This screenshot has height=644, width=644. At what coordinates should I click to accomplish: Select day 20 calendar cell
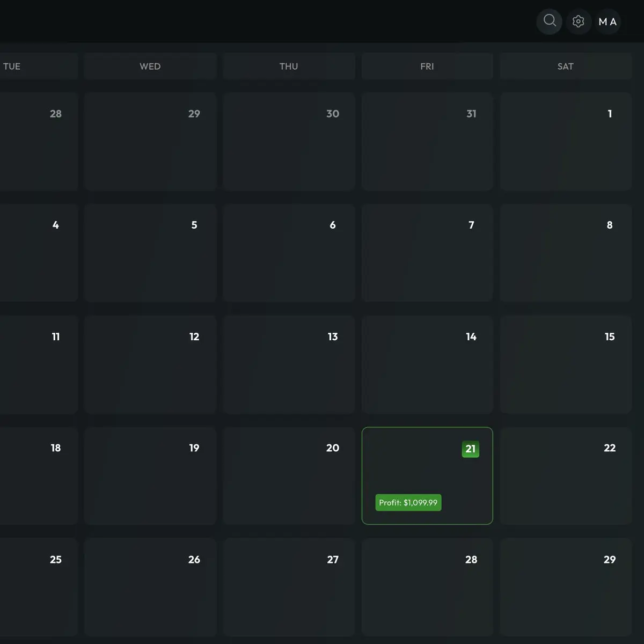coord(289,475)
